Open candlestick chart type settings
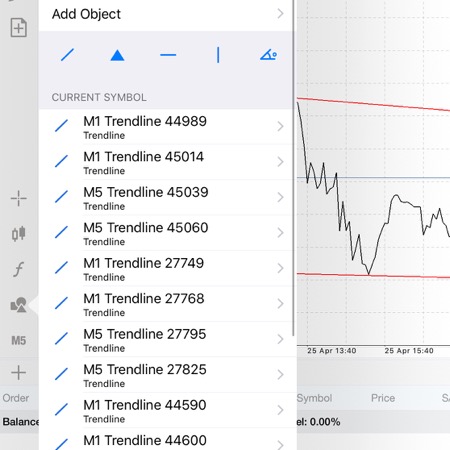This screenshot has width=450, height=450. (x=19, y=234)
